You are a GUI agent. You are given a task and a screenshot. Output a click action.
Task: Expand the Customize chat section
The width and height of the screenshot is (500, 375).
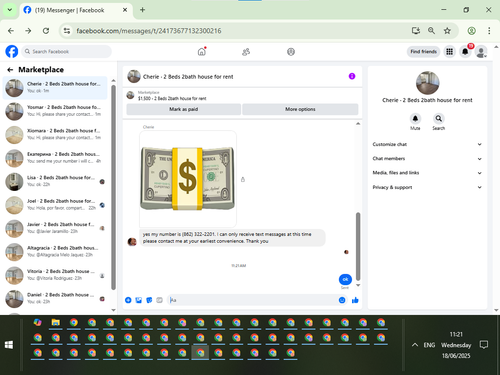click(427, 144)
